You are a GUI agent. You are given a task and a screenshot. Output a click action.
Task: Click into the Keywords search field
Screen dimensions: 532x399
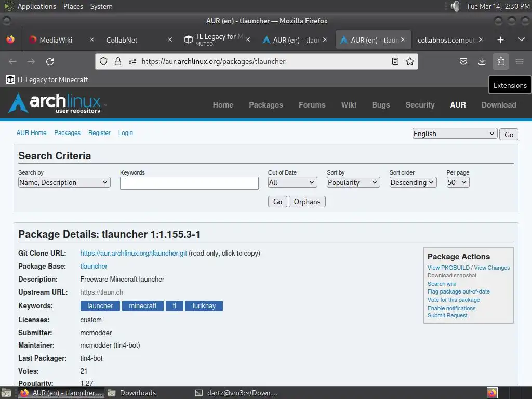tap(189, 183)
